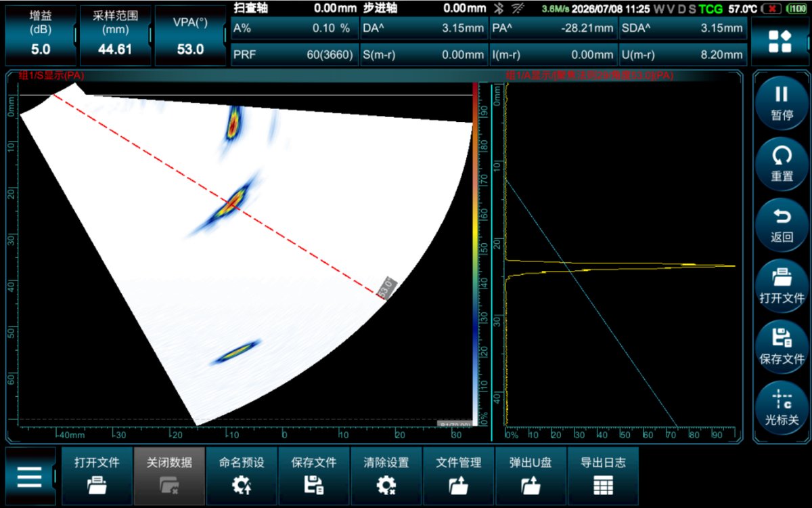
Task: Tap the date and time readout
Action: 611,9
